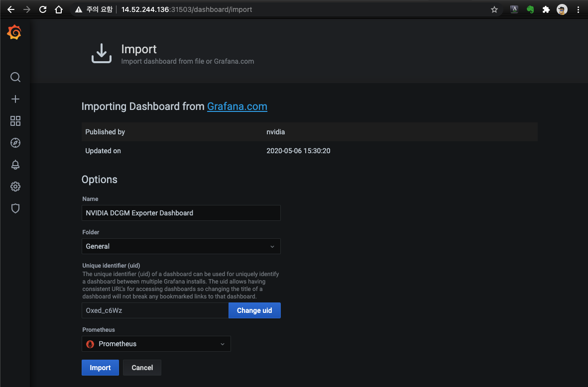Reload the page with the refresh icon
Image resolution: width=588 pixels, height=387 pixels.
pyautogui.click(x=43, y=9)
